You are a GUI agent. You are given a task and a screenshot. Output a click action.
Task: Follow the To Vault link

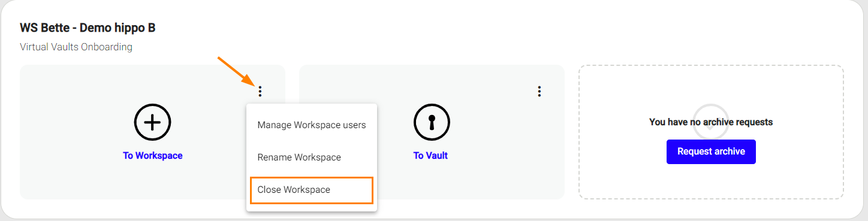[430, 156]
